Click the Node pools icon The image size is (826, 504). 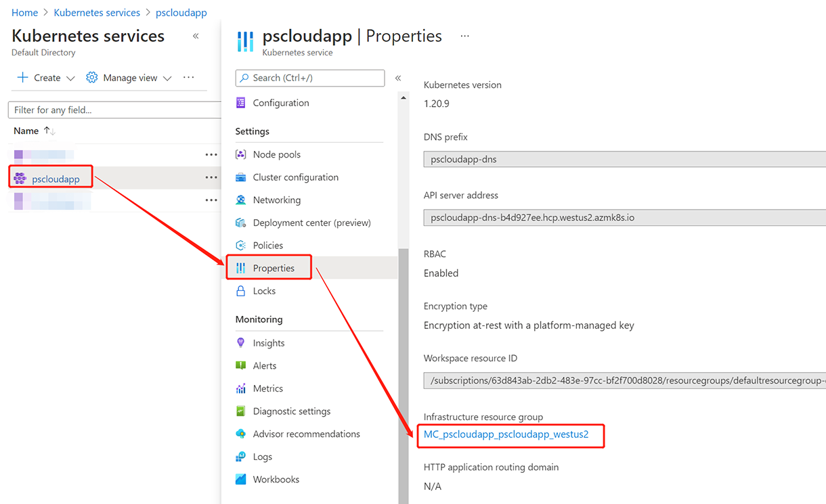click(240, 154)
